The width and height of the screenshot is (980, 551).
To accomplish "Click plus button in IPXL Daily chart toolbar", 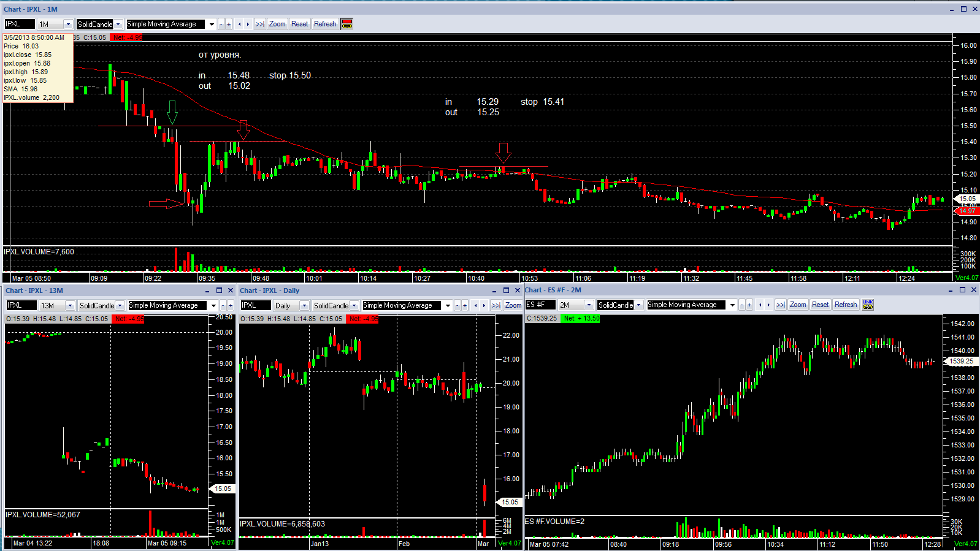I will point(465,305).
